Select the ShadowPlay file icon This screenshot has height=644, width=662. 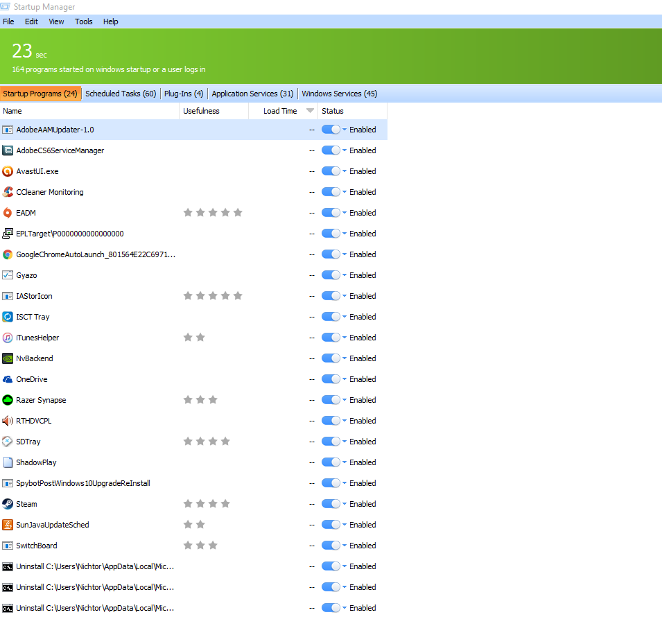pos(8,462)
